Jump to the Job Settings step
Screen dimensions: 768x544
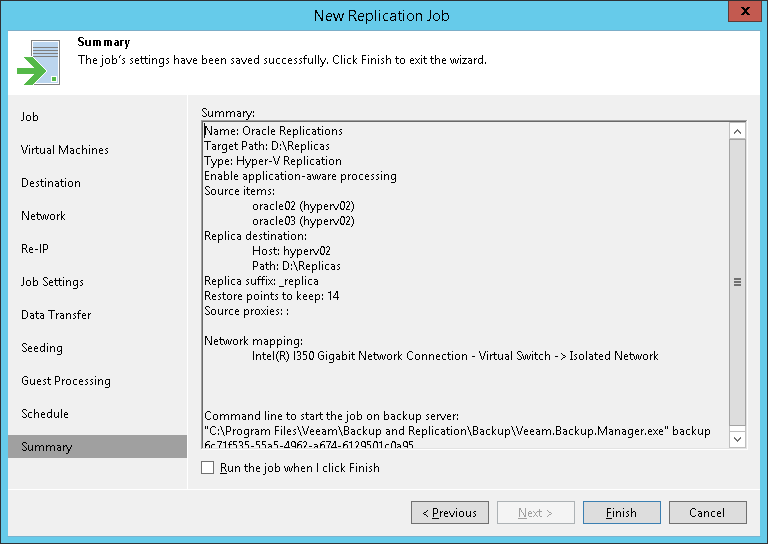click(x=52, y=282)
